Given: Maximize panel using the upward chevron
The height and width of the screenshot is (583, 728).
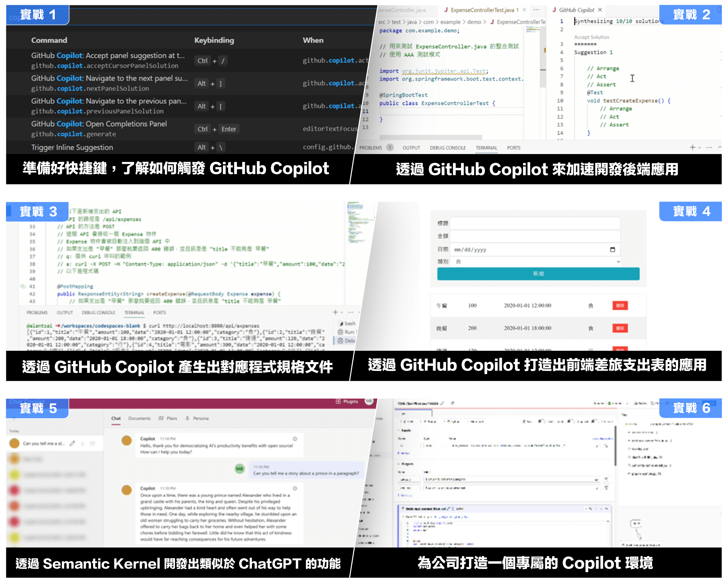Looking at the screenshot, I should pos(720,147).
